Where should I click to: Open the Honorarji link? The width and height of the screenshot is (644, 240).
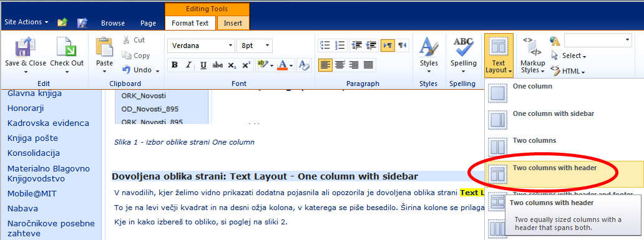[26, 108]
